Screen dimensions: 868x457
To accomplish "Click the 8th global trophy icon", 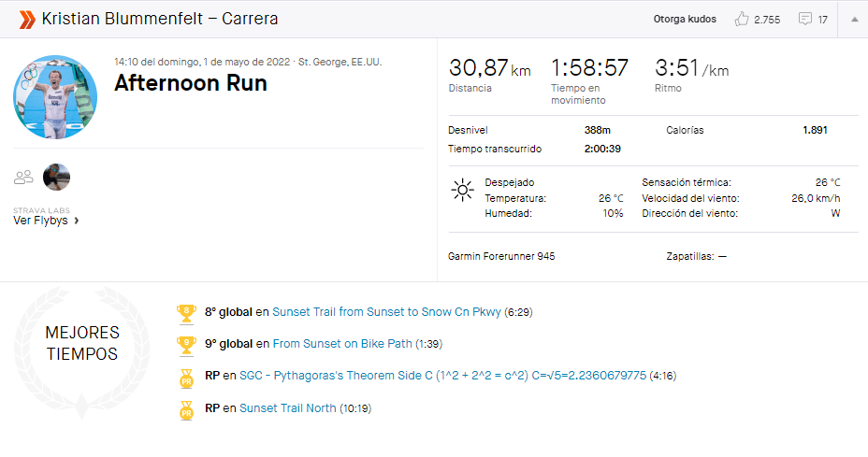I will pyautogui.click(x=186, y=313).
